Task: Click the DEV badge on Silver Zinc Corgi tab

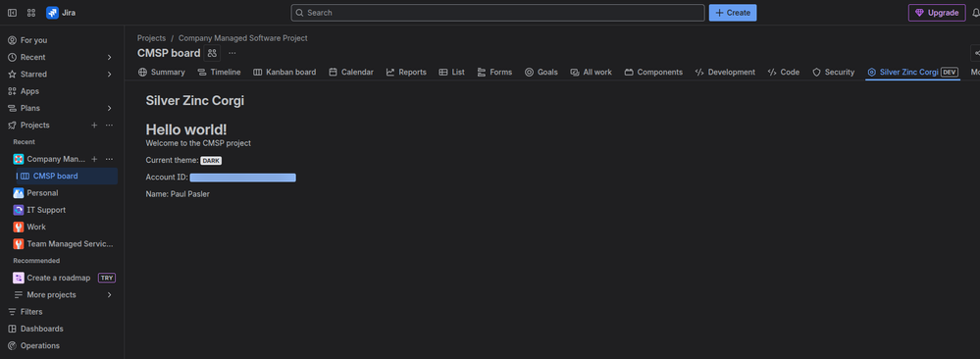Action: tap(950, 72)
